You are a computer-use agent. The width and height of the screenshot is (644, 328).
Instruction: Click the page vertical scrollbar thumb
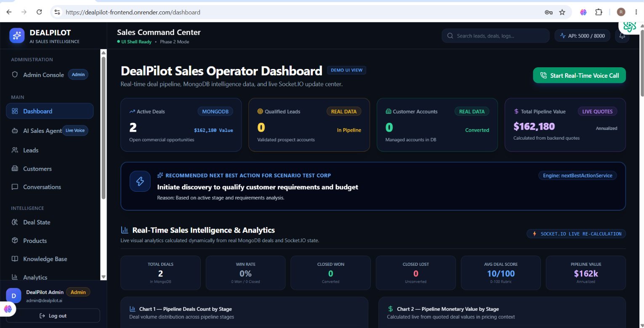(x=641, y=63)
